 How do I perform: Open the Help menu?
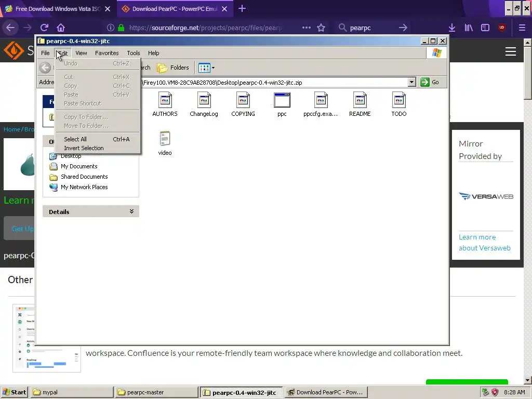click(x=153, y=53)
